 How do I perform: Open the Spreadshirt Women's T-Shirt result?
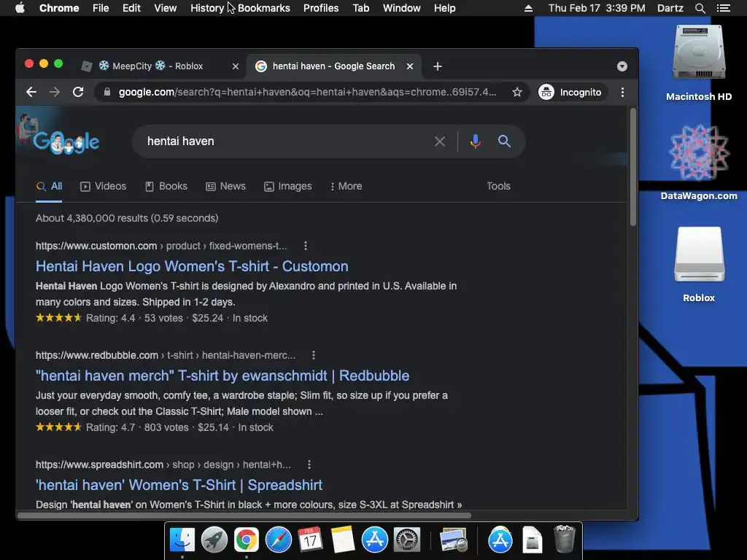(179, 485)
